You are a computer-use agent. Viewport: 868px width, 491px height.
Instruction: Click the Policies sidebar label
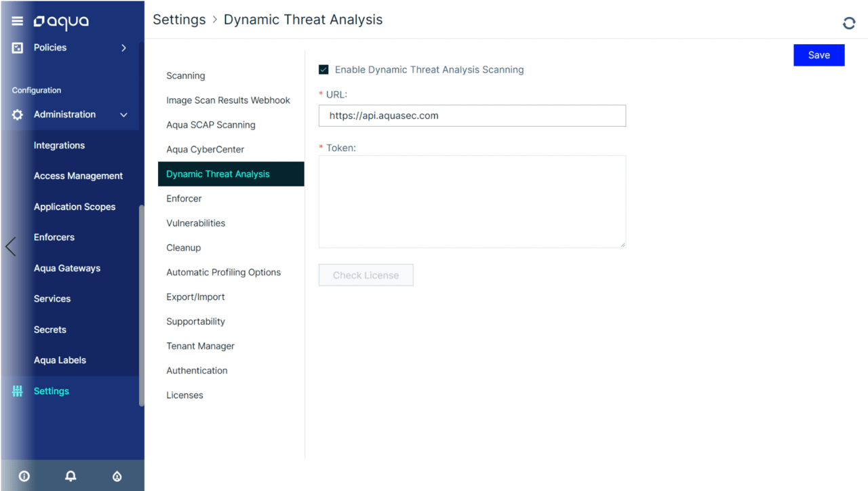pyautogui.click(x=50, y=47)
